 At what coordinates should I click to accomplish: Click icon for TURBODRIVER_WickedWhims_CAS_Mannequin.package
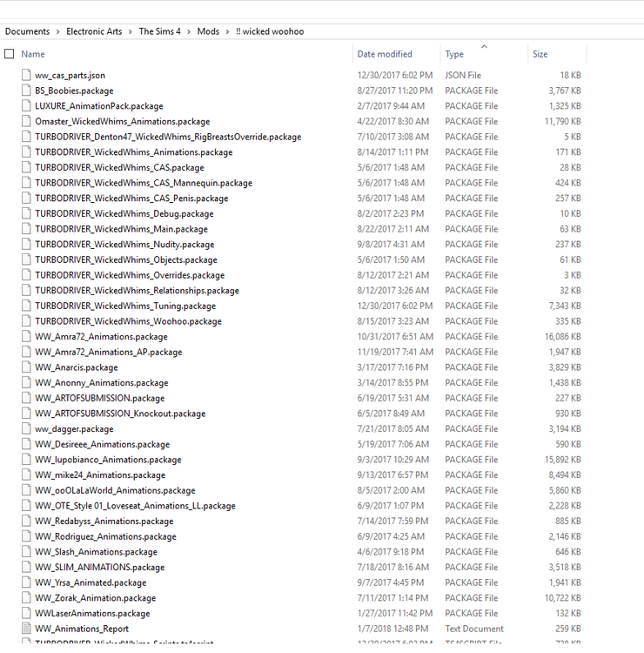coord(26,183)
